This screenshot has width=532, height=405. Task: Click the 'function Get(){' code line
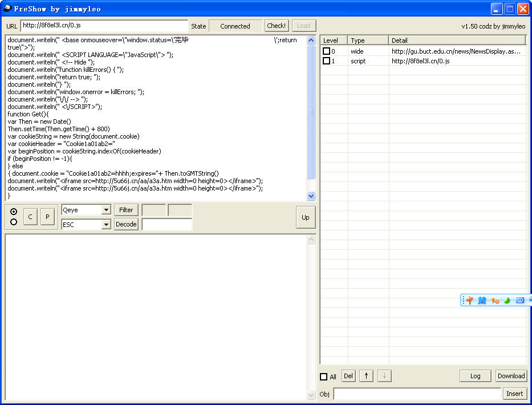[28, 114]
